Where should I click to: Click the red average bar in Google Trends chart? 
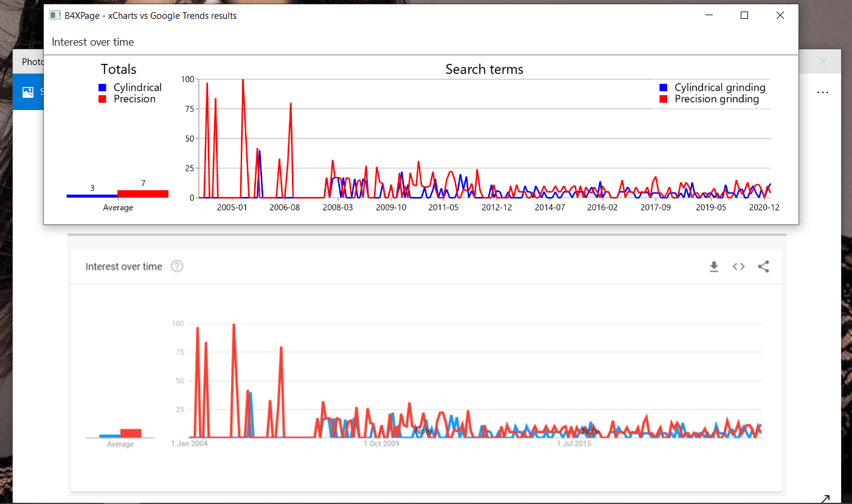[x=131, y=433]
